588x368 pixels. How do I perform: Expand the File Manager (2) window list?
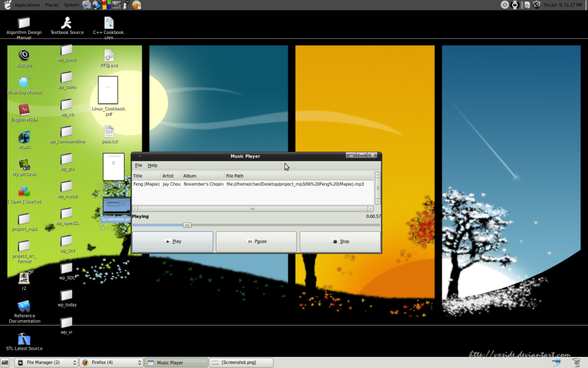46,363
